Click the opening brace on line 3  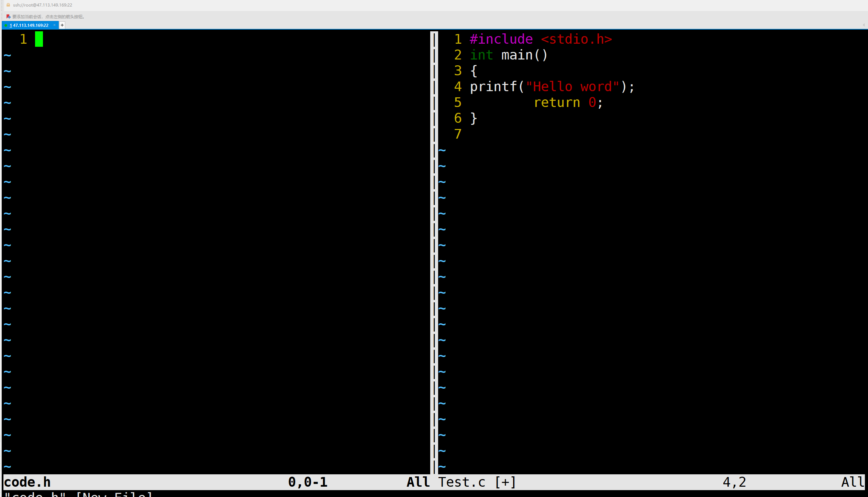[x=474, y=71]
